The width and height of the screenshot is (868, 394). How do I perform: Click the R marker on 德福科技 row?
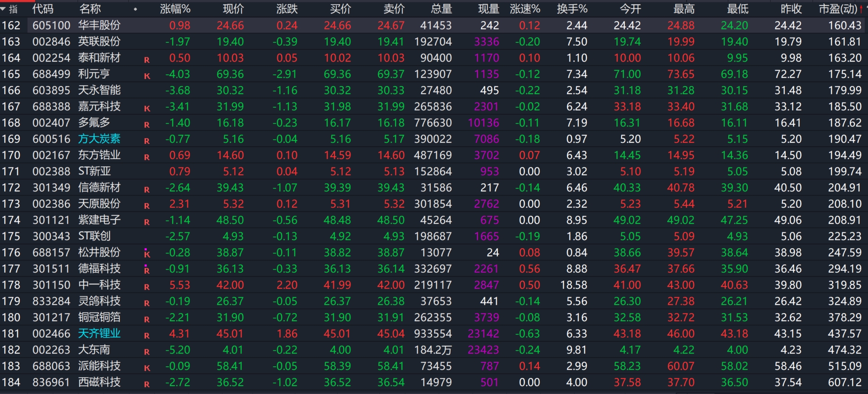coord(147,270)
